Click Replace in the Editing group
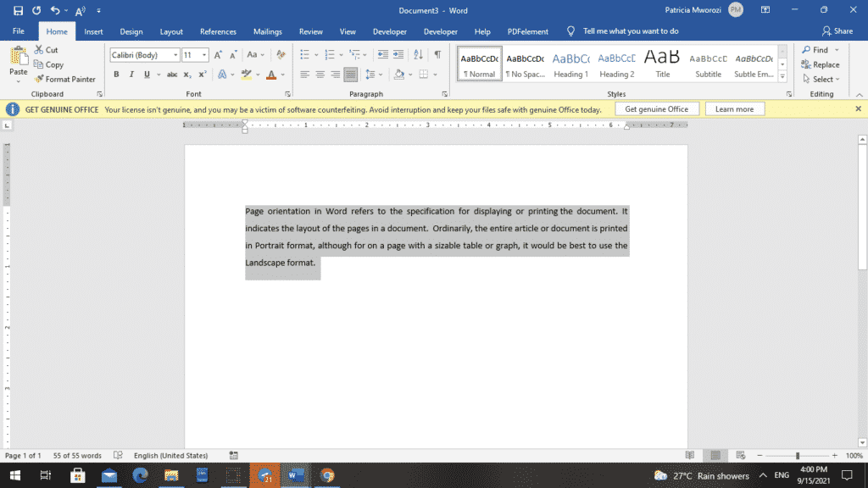The image size is (868, 488). (x=821, y=64)
